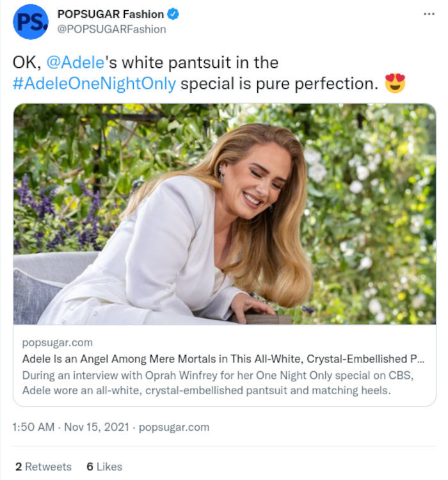The image size is (448, 480).
Task: Click the popsugar.com domain inside the link card
Action: tap(57, 342)
